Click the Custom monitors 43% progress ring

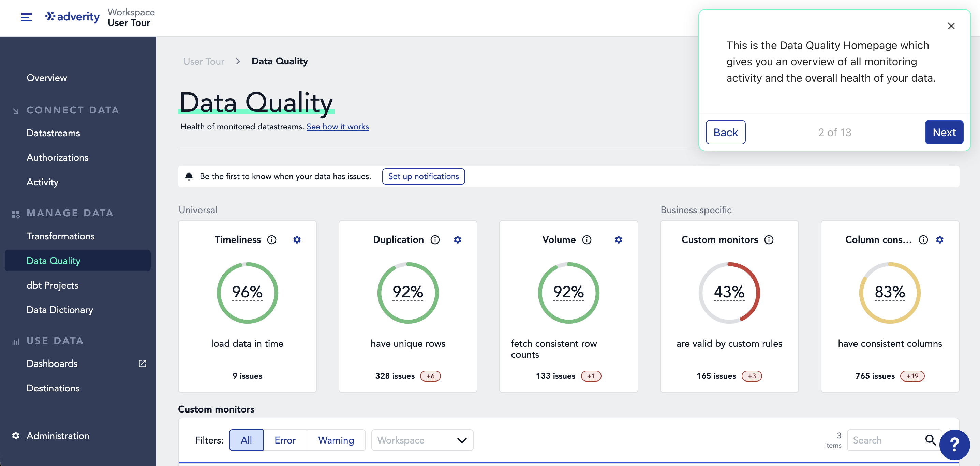[x=729, y=293]
